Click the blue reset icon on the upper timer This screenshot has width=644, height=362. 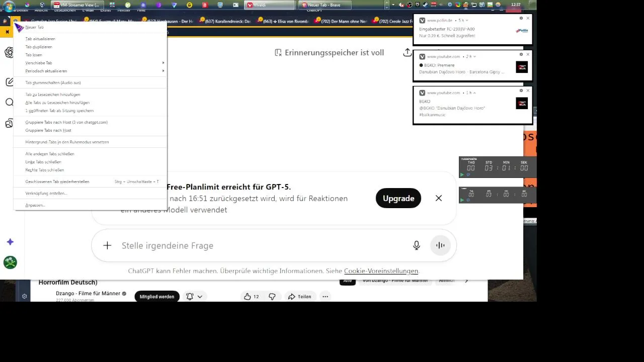pyautogui.click(x=468, y=174)
